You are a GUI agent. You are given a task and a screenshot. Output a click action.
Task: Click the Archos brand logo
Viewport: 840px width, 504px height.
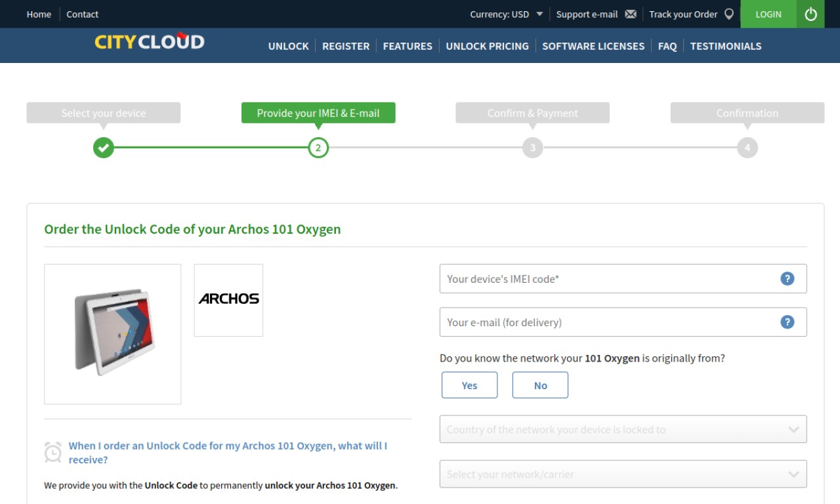[x=228, y=300]
